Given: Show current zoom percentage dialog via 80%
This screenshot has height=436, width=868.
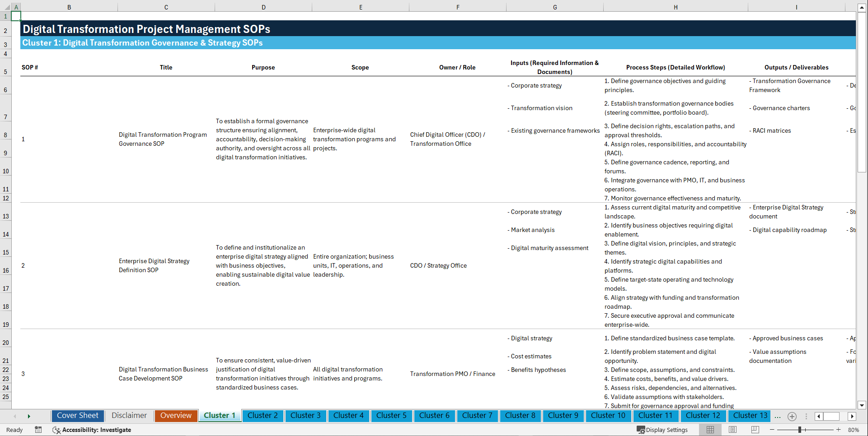Looking at the screenshot, I should coord(854,430).
